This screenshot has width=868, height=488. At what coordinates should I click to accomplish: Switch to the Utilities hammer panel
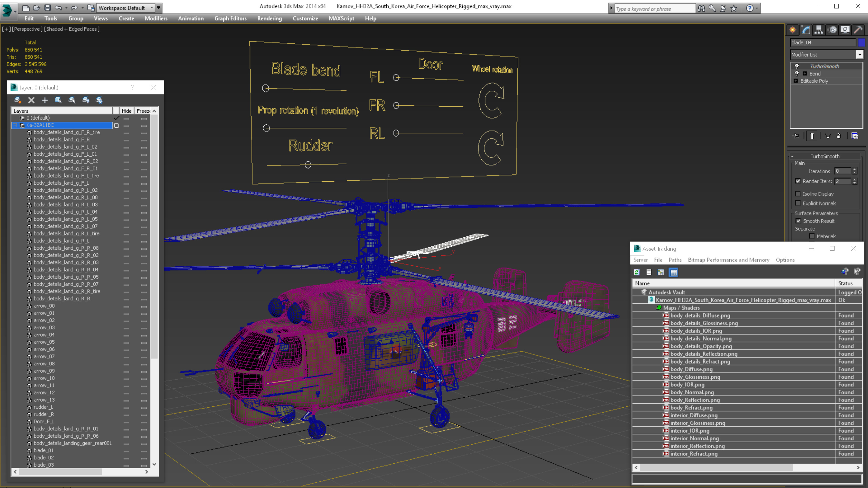coord(858,30)
